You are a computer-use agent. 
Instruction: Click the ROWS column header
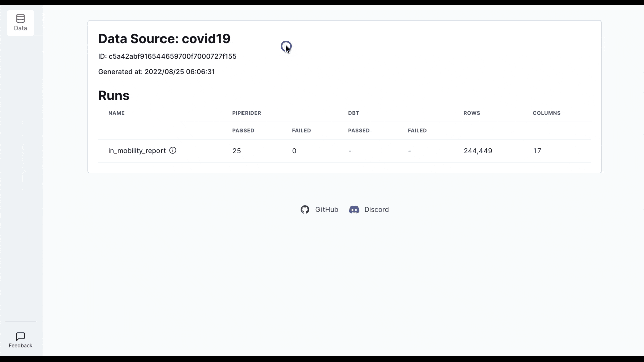tap(472, 113)
